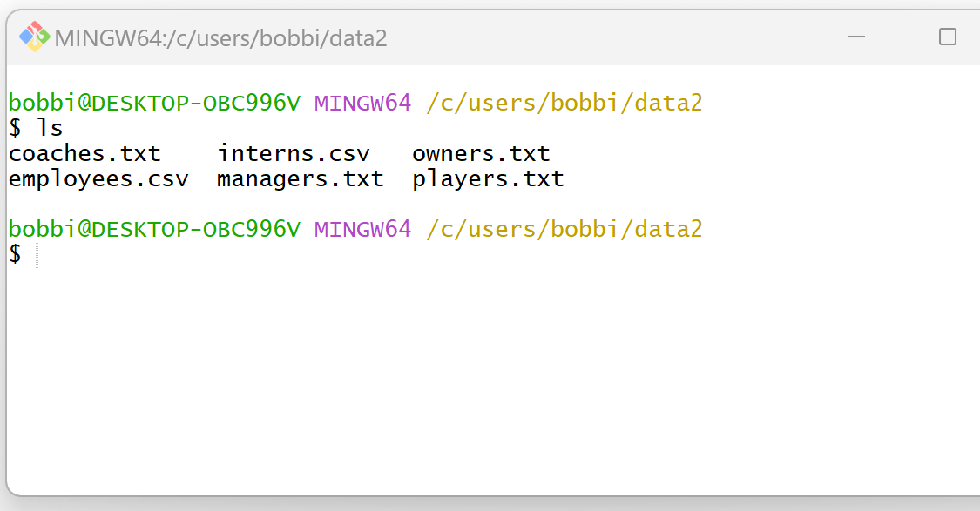Viewport: 980px width, 511px height.
Task: Click the owners.txt filename in output
Action: [481, 154]
